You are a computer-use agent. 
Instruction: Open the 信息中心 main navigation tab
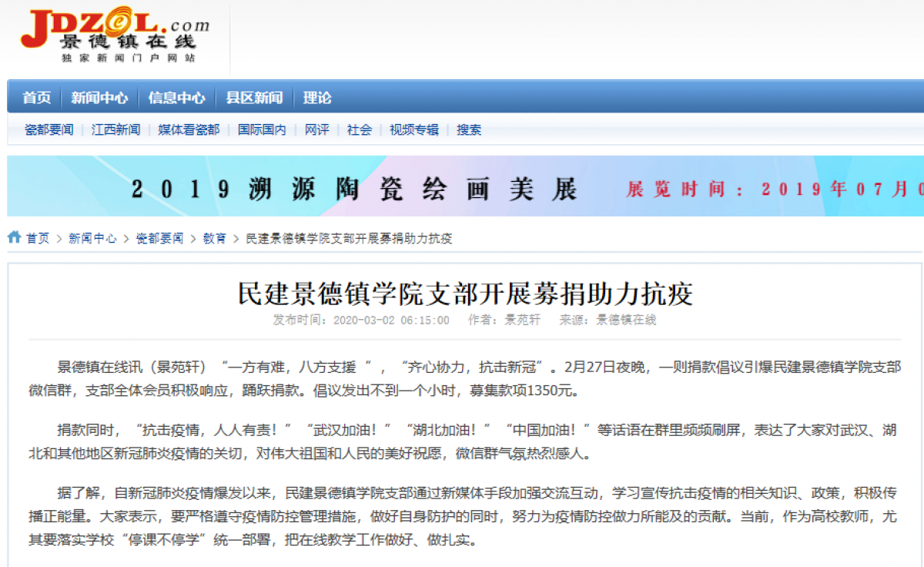pos(177,98)
